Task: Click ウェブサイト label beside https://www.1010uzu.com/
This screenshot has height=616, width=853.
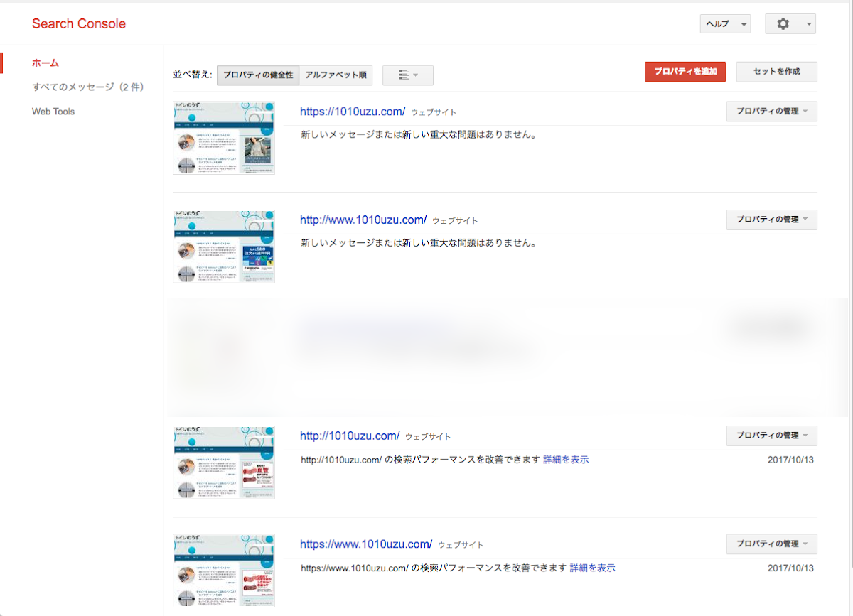Action: pyautogui.click(x=461, y=544)
